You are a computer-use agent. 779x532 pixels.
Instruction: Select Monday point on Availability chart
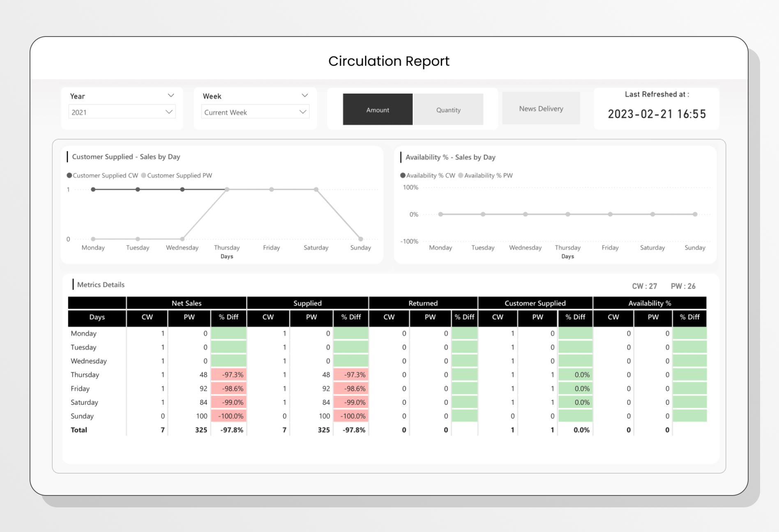(x=440, y=214)
